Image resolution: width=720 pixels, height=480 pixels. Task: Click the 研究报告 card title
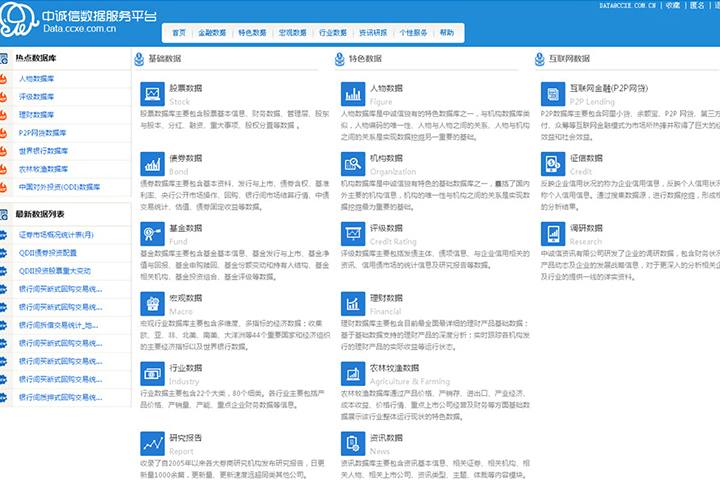pyautogui.click(x=186, y=437)
